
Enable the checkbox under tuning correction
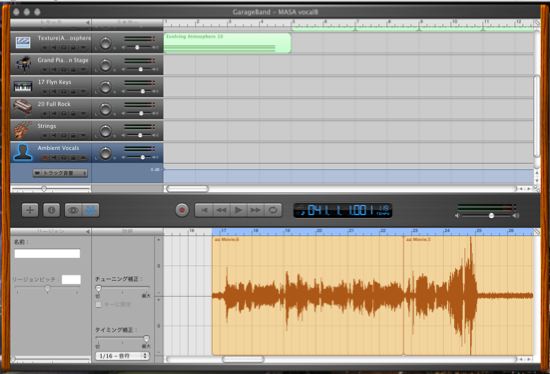tap(99, 304)
